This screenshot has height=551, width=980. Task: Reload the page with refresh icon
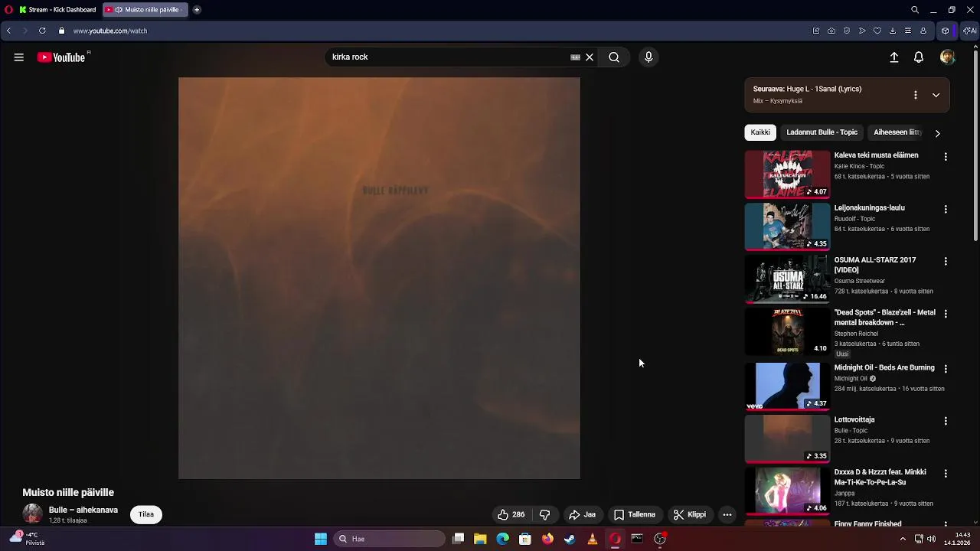42,31
